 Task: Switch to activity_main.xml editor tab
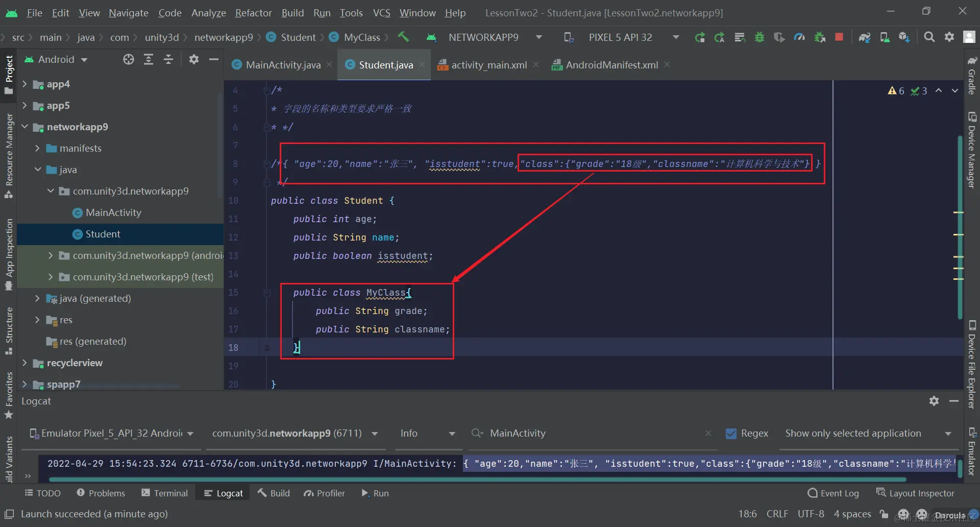coord(489,65)
